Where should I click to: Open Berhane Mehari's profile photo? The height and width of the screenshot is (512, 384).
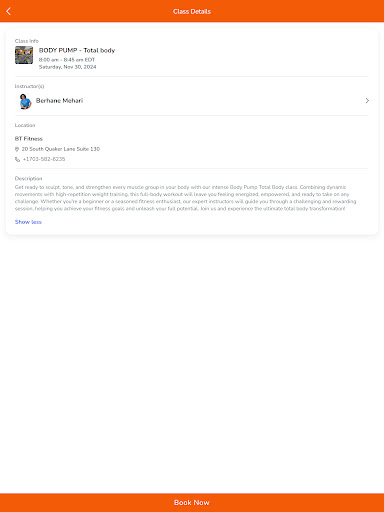(25, 101)
